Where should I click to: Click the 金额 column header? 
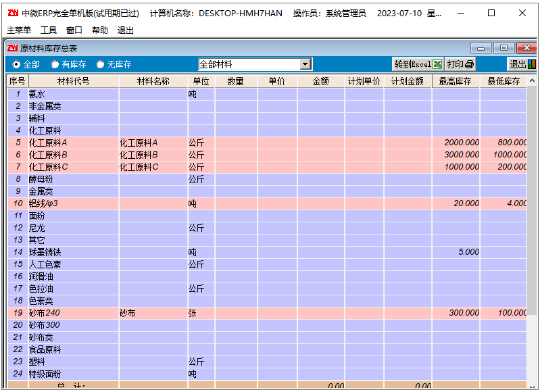(321, 81)
